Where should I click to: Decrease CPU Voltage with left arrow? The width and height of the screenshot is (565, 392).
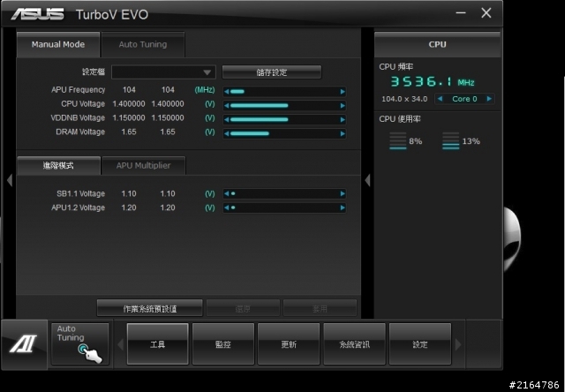226,106
